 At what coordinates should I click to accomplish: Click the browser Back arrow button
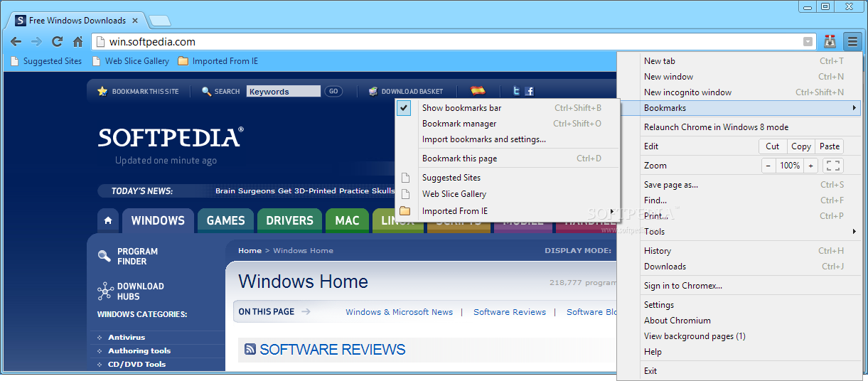[x=16, y=41]
